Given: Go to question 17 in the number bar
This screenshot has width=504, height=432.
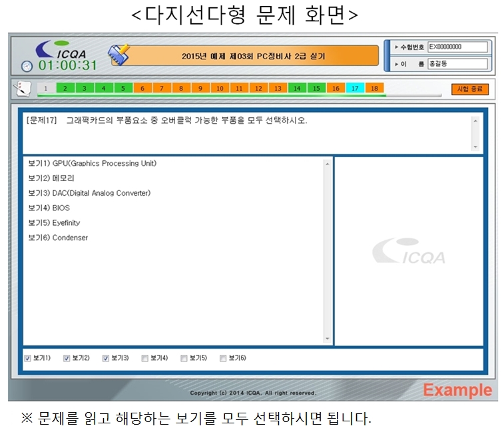Looking at the screenshot, I should click(355, 88).
